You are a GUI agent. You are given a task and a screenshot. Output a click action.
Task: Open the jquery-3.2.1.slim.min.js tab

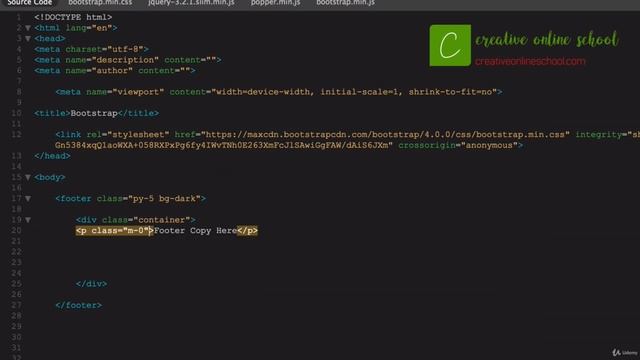point(191,2)
